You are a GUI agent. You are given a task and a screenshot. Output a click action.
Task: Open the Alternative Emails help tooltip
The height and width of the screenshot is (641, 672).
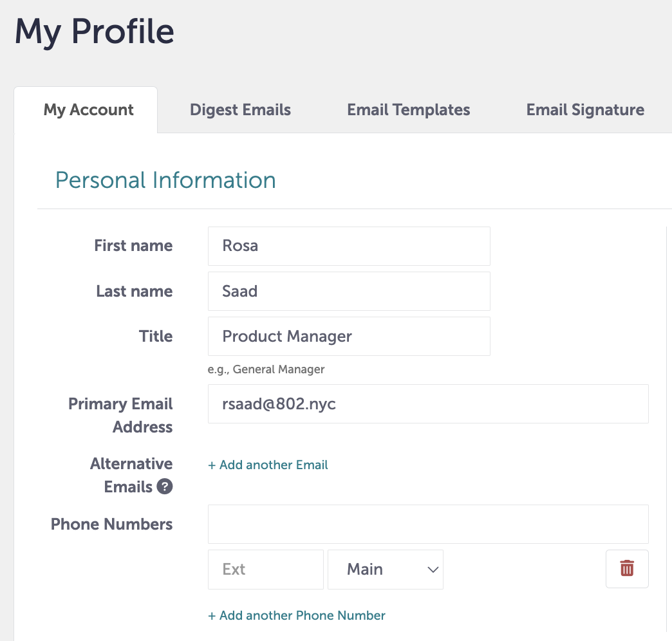tap(165, 487)
